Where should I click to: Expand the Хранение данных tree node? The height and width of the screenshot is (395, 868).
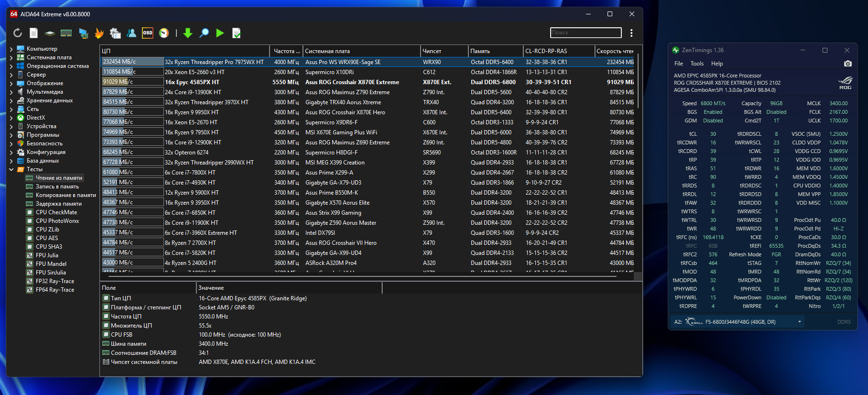(x=11, y=100)
